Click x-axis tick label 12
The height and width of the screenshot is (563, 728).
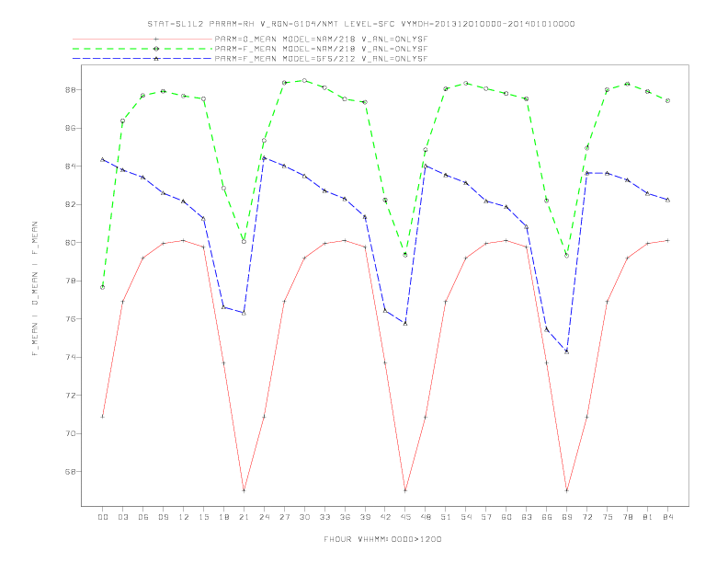pyautogui.click(x=184, y=517)
